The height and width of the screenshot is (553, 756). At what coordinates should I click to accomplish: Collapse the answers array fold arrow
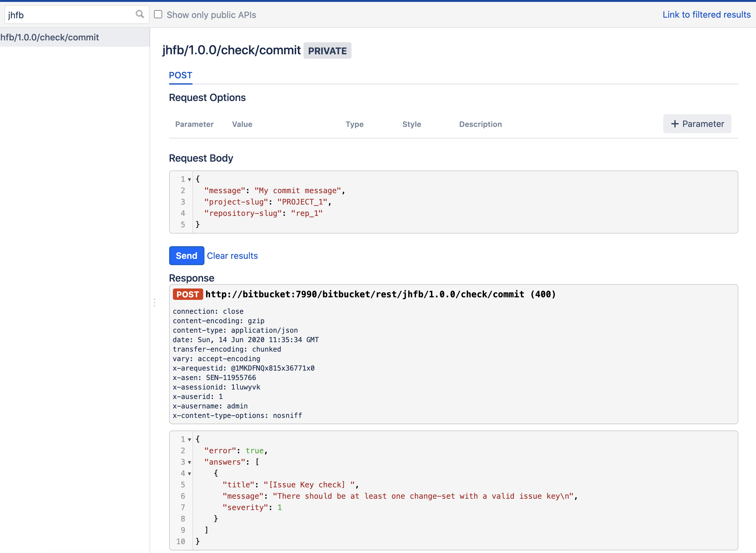[x=189, y=462]
